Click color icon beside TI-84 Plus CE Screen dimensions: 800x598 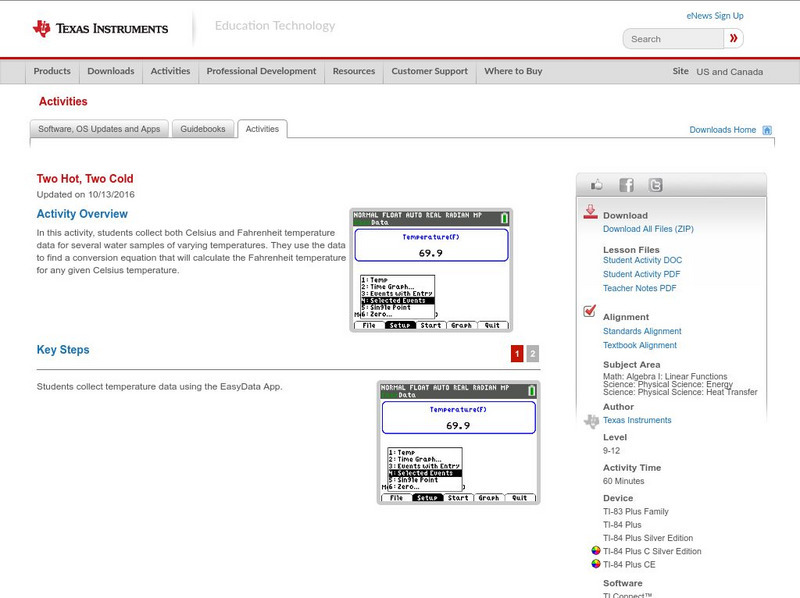click(x=595, y=564)
